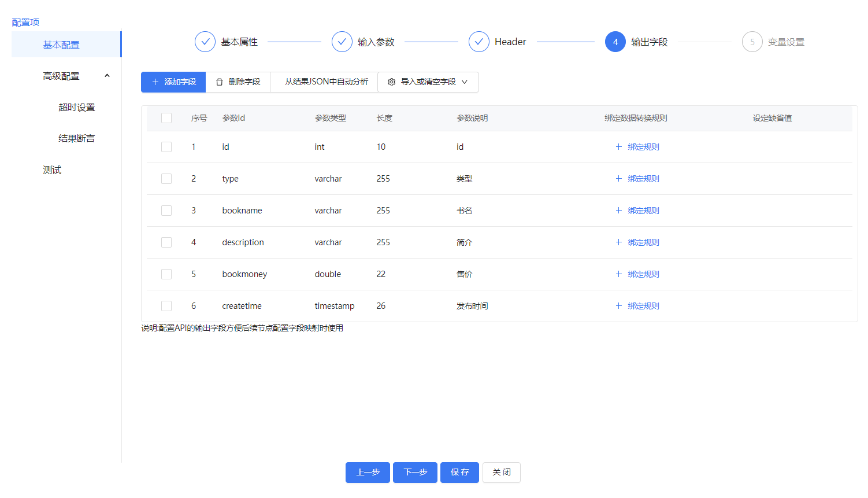Click the double type cell
Screen dimensions: 868x498
pyautogui.click(x=328, y=274)
